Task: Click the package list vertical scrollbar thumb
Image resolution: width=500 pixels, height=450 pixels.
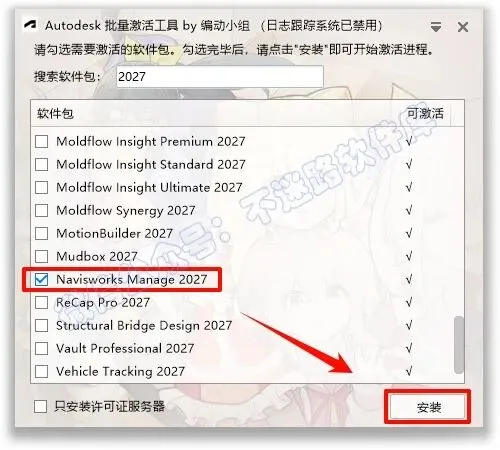Action: click(x=459, y=345)
